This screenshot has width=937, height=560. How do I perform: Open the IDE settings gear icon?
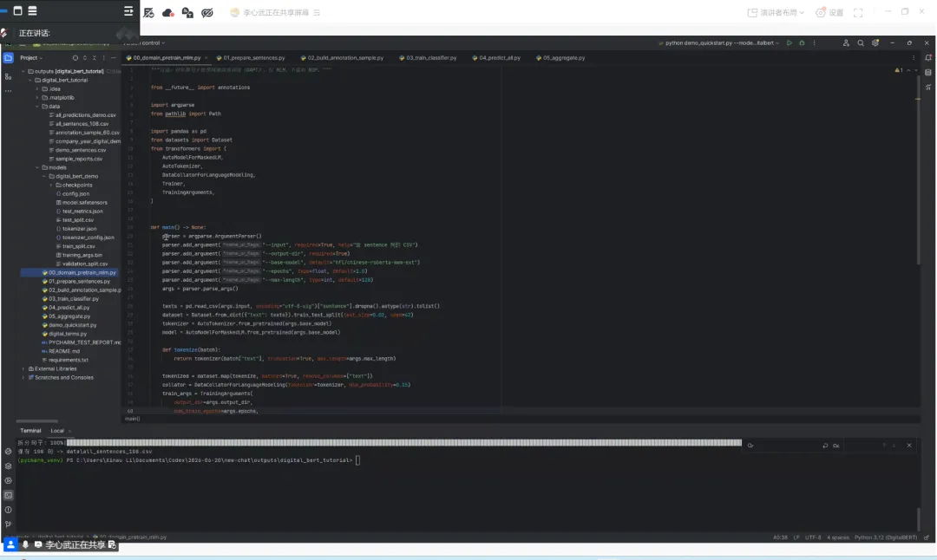(x=875, y=43)
